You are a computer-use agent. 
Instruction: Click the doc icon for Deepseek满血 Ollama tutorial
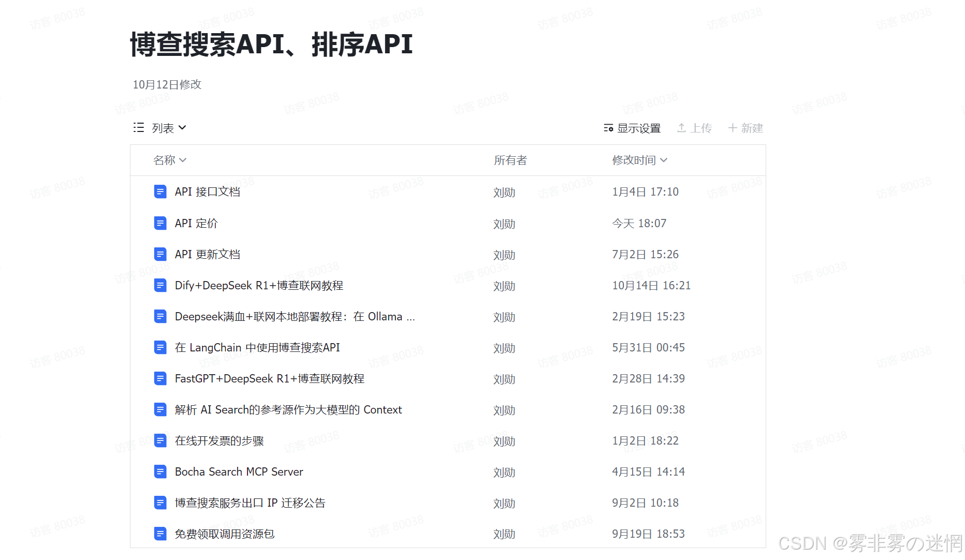click(x=160, y=316)
